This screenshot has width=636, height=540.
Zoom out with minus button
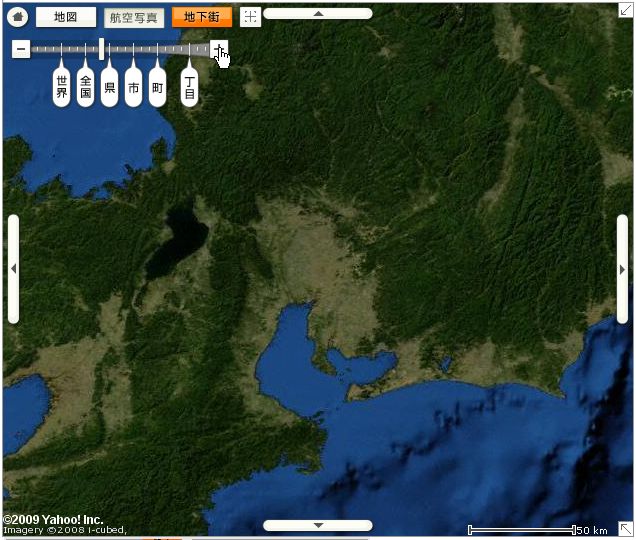pyautogui.click(x=21, y=49)
